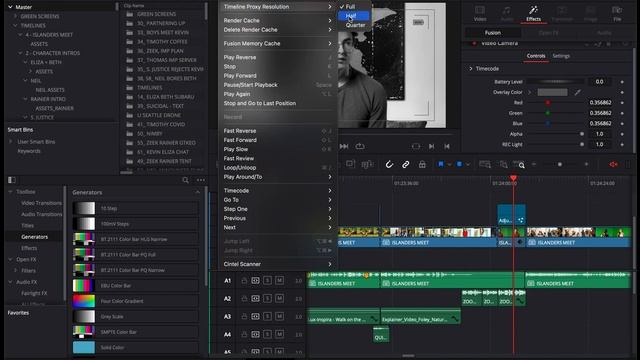Toggle timeline snapping magnet icon
Viewport: 640px width, 360px height.
(x=389, y=164)
